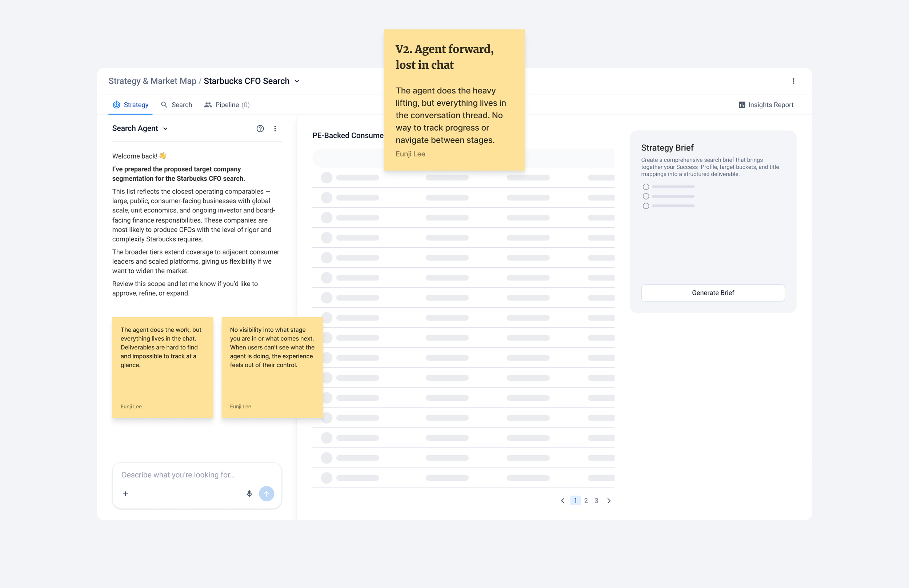Open Insights Report chart icon
The height and width of the screenshot is (588, 909).
pos(741,105)
